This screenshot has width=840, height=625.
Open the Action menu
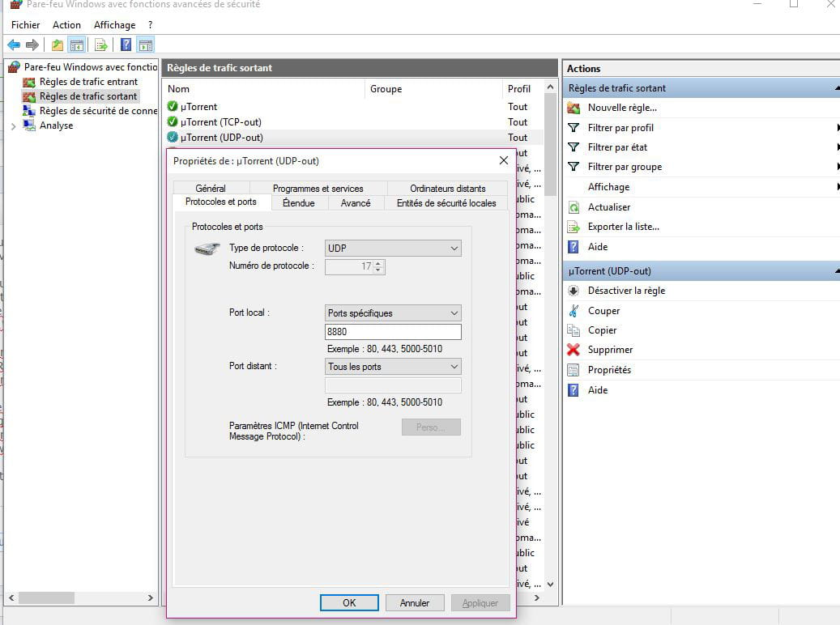pyautogui.click(x=66, y=24)
